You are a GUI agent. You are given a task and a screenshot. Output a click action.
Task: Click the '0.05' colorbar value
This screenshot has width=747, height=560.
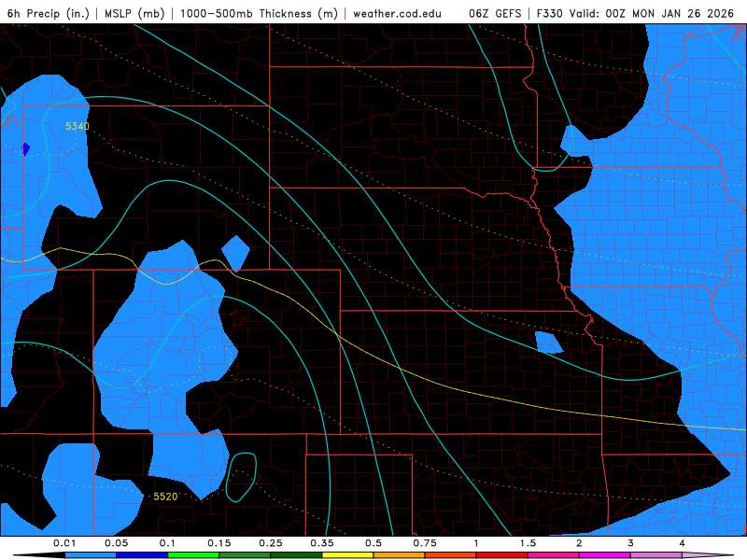pos(116,543)
